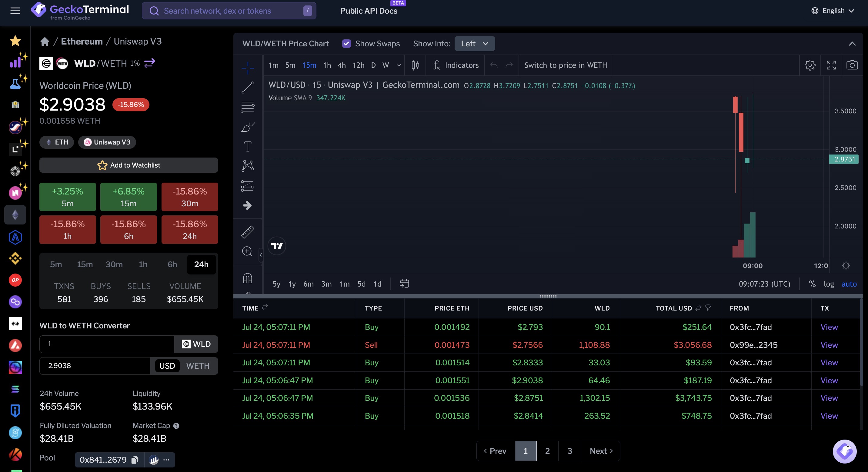This screenshot has height=472, width=868.
Task: Expand more chart interval options
Action: click(x=399, y=65)
